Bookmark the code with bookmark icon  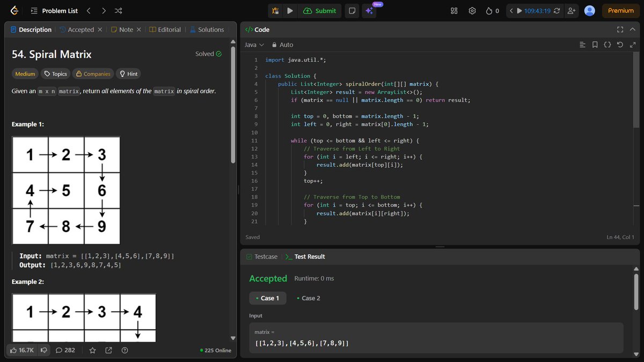click(x=595, y=45)
